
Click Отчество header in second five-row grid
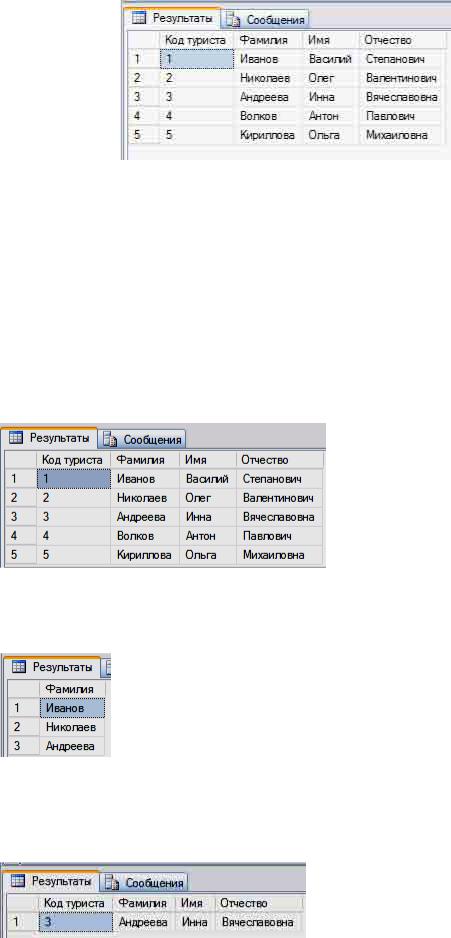[280, 460]
